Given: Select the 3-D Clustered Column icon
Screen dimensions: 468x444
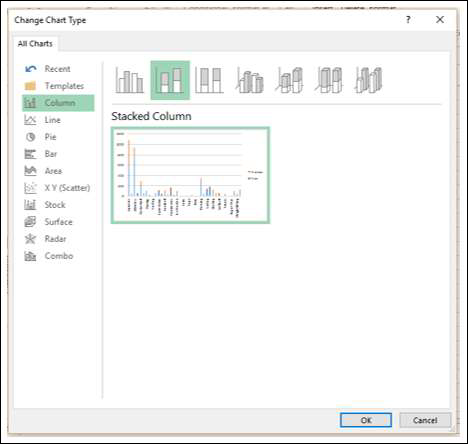Looking at the screenshot, I should pos(249,80).
